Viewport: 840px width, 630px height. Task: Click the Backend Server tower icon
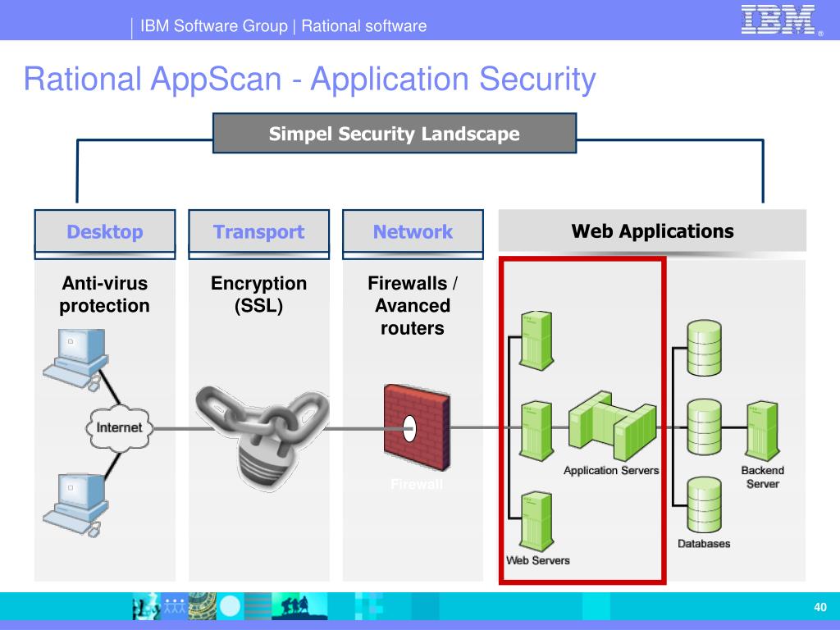763,431
